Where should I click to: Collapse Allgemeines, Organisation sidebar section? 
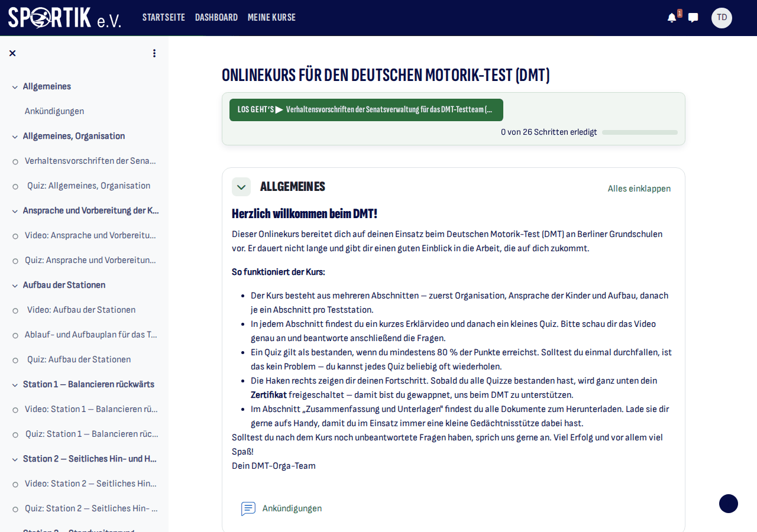tap(15, 137)
